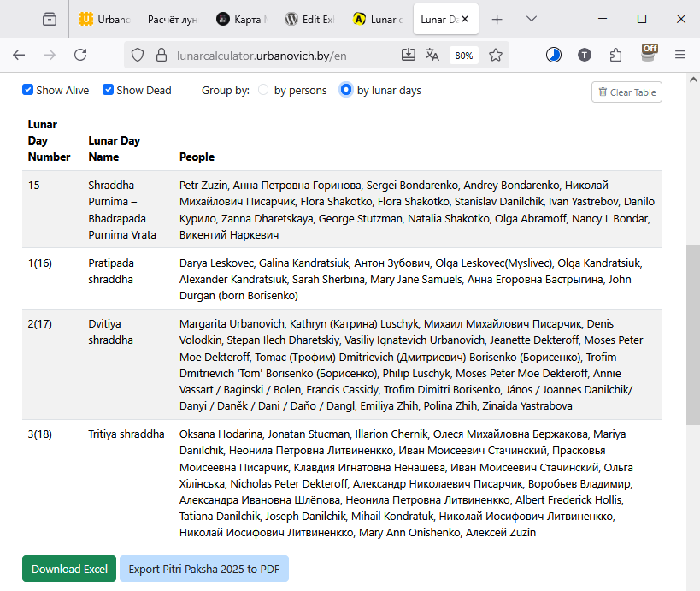
Task: Click the tracking protection shield icon
Action: coord(138,55)
